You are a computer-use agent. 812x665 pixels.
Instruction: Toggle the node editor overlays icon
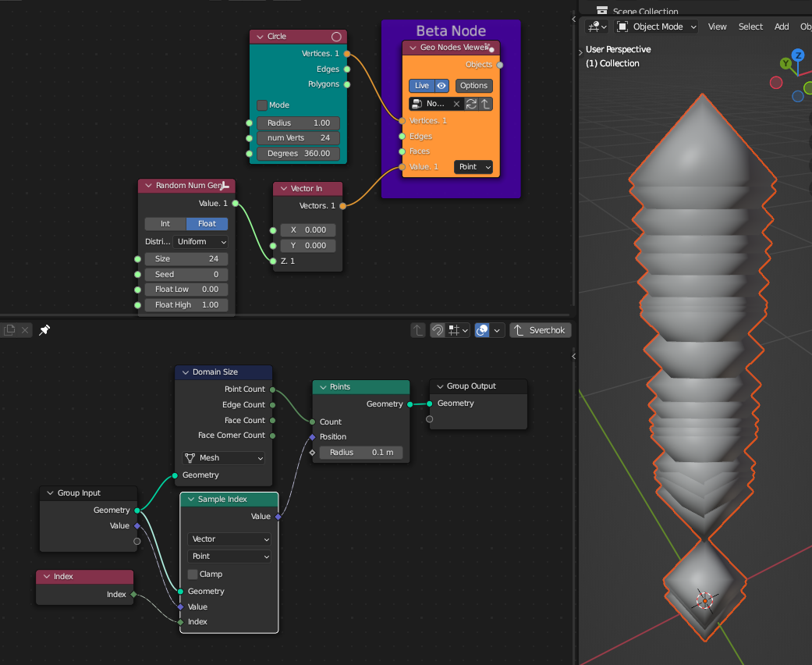tap(482, 330)
